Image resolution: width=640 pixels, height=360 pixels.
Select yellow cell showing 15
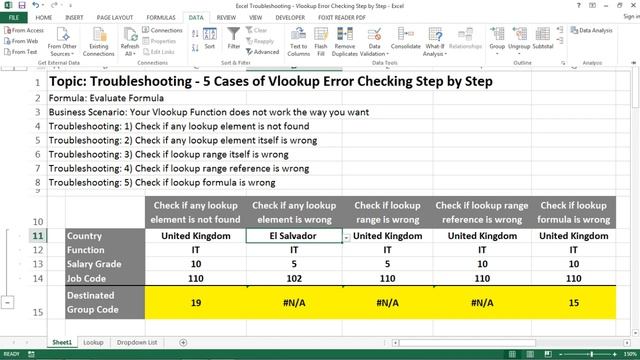coord(573,303)
